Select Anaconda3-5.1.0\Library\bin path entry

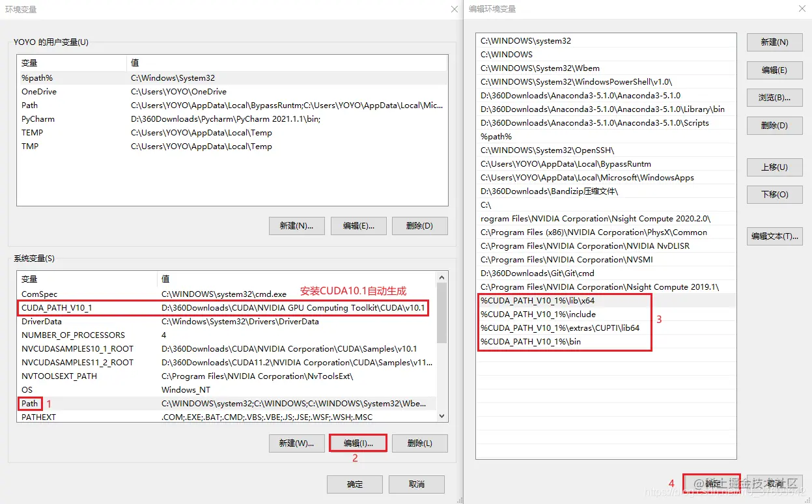606,109
